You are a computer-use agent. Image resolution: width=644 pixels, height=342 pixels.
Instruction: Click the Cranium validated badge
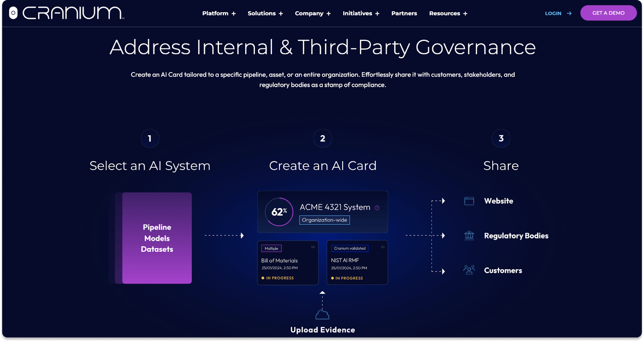click(349, 248)
